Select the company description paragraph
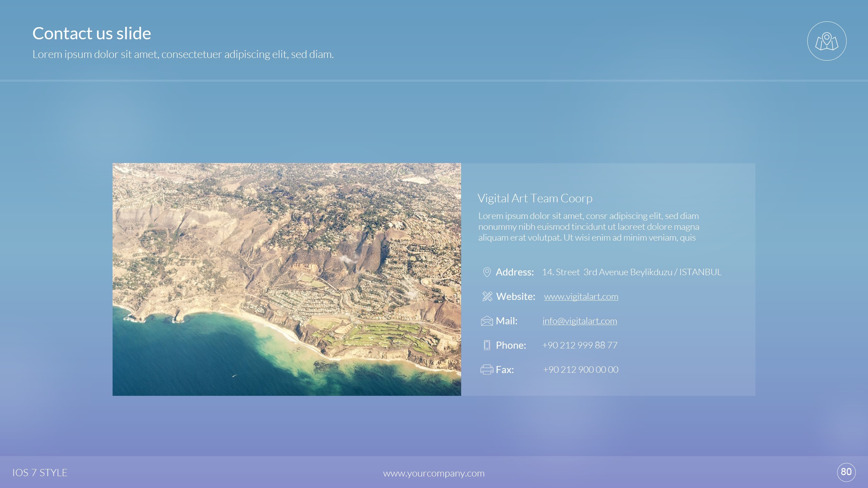The height and width of the screenshot is (488, 868). [588, 227]
